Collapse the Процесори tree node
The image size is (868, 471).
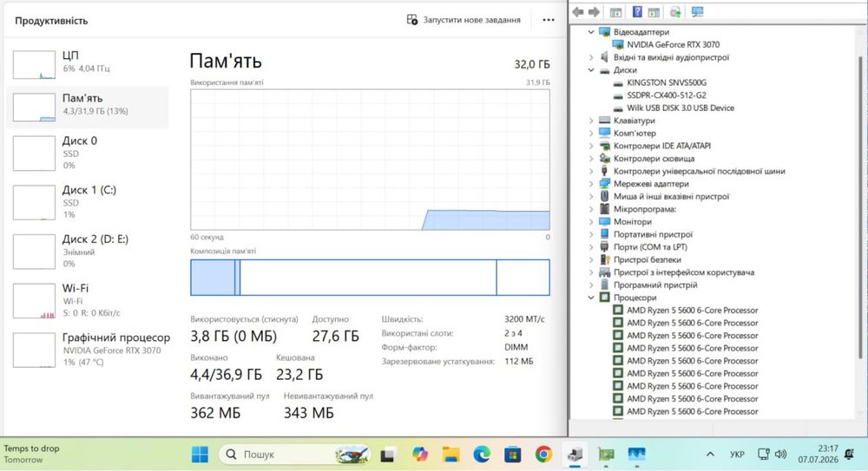590,298
